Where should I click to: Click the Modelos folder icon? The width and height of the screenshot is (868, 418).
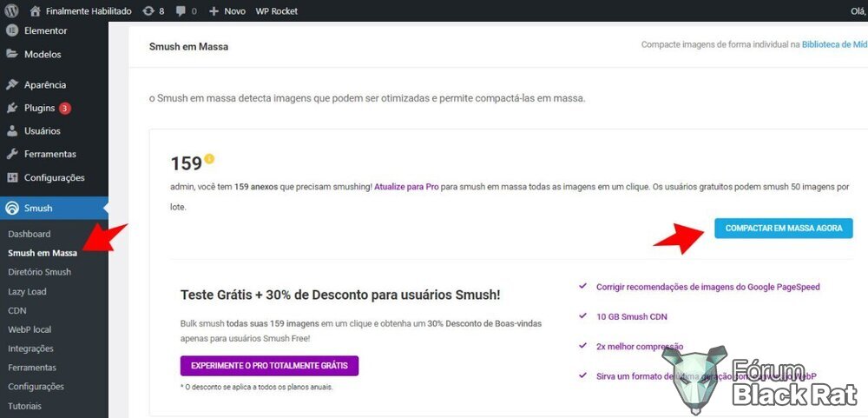coord(11,55)
